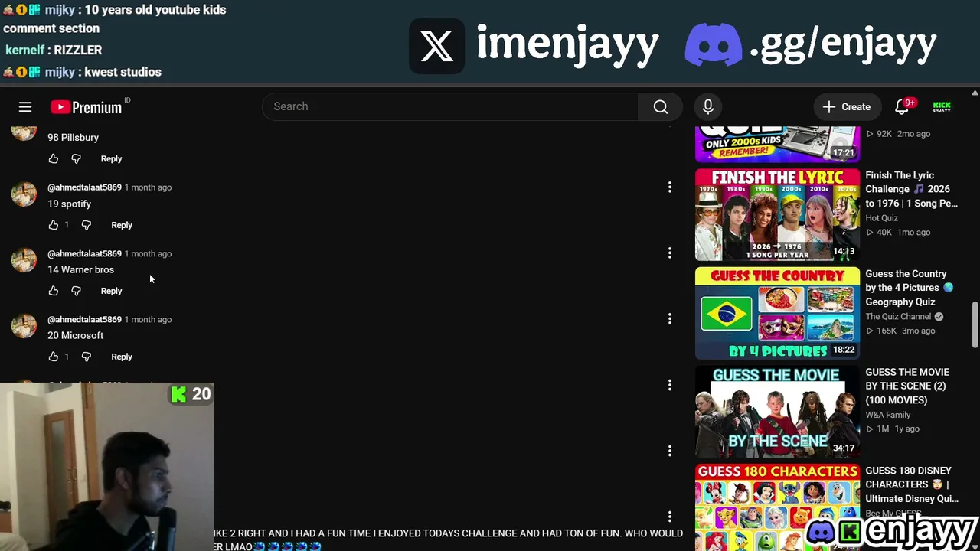Click the Create button
The height and width of the screenshot is (551, 980).
click(846, 107)
